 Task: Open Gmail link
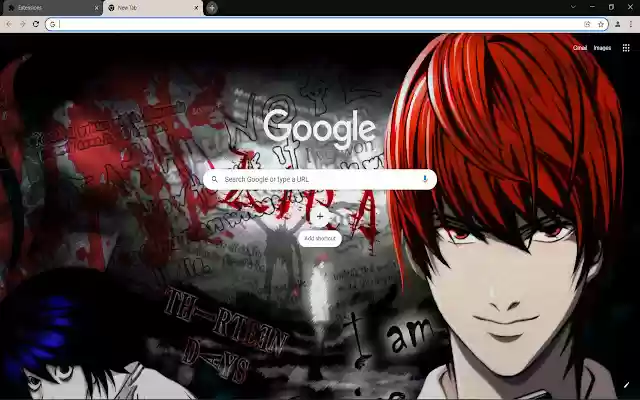(580, 48)
